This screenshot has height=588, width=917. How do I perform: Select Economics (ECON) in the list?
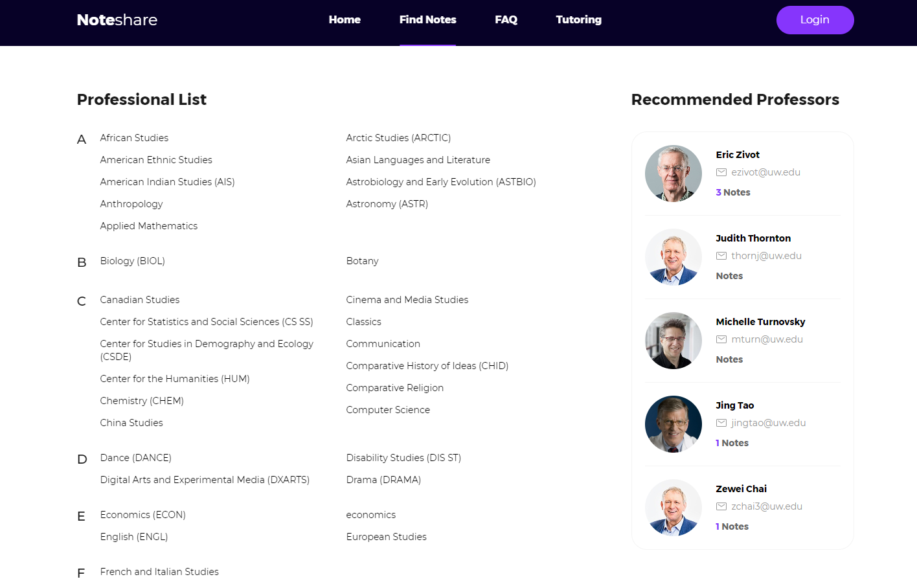(x=143, y=515)
